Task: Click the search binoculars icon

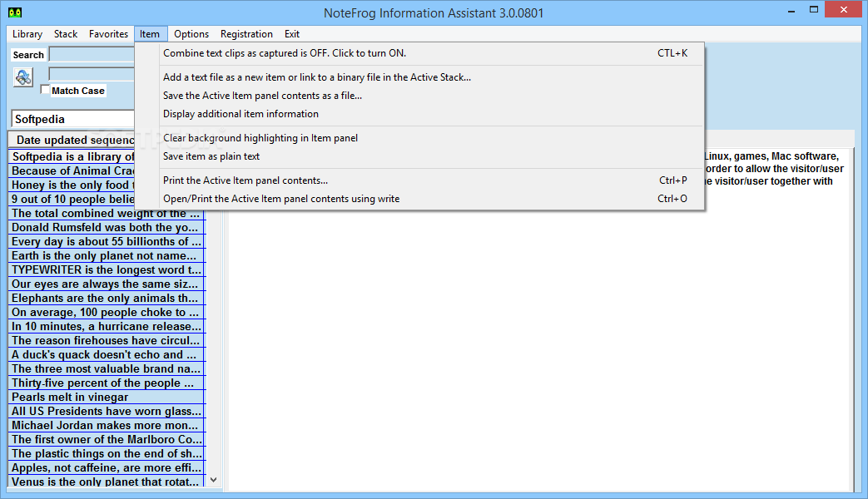Action: click(x=23, y=77)
